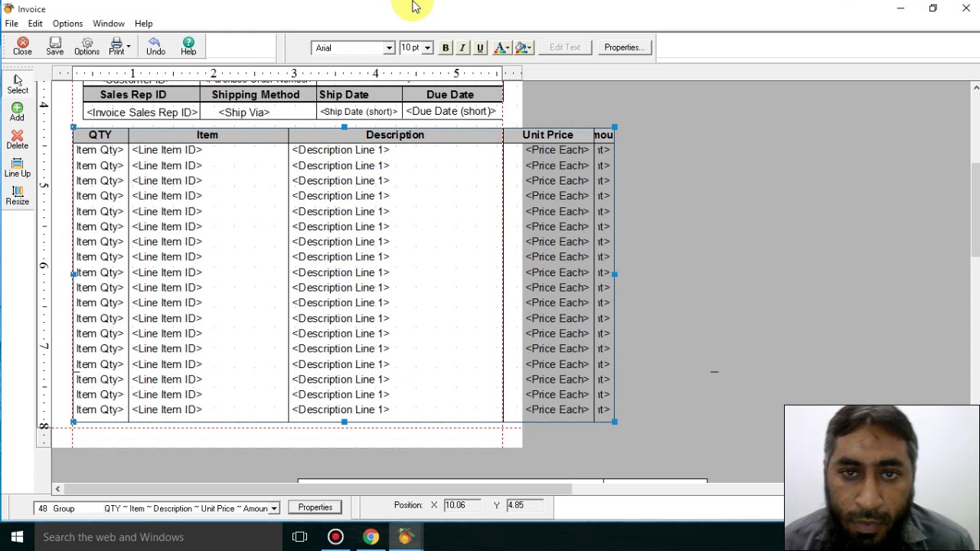Open the File menu
The height and width of the screenshot is (551, 980).
click(11, 24)
